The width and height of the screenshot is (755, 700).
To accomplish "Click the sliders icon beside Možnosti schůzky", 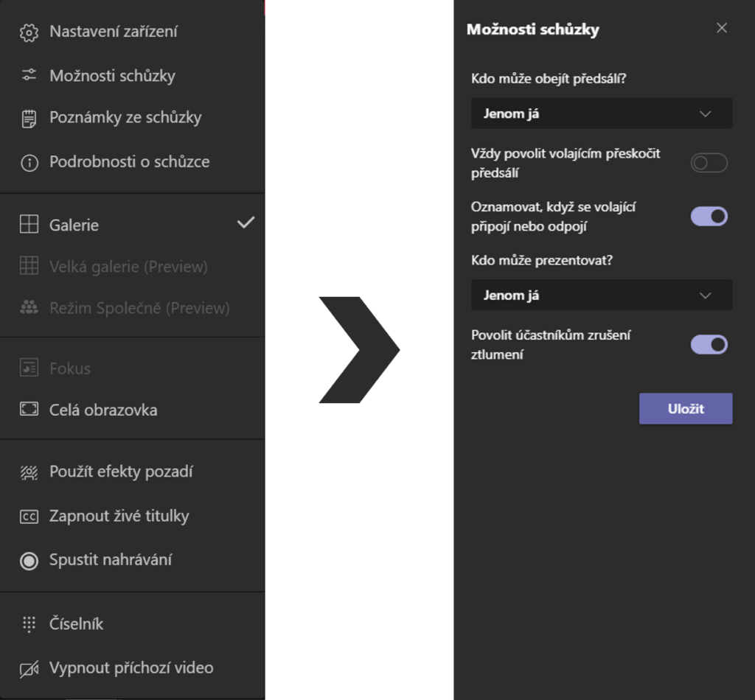I will [x=29, y=75].
